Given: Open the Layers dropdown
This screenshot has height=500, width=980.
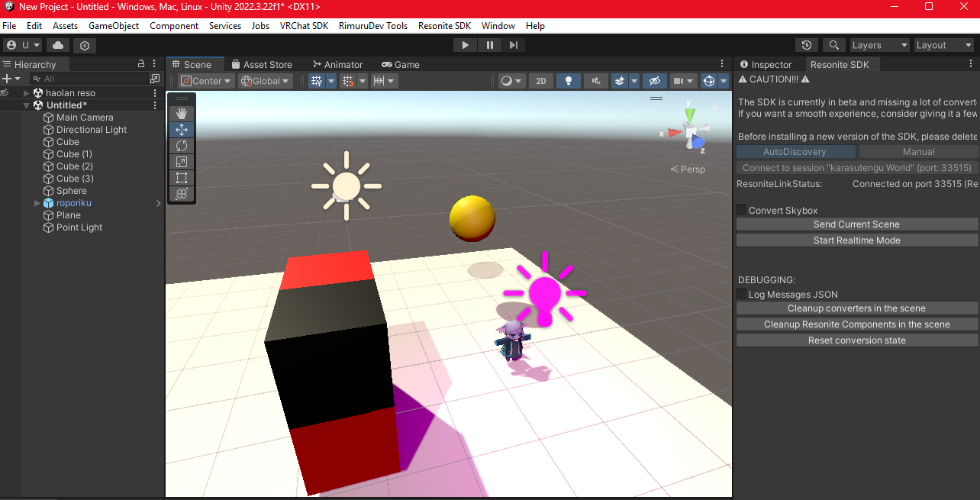Looking at the screenshot, I should point(879,46).
